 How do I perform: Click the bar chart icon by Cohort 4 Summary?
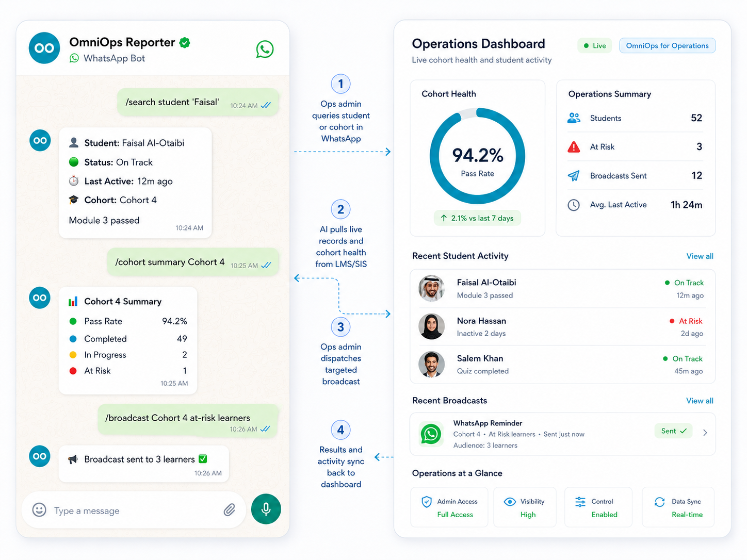(x=73, y=301)
